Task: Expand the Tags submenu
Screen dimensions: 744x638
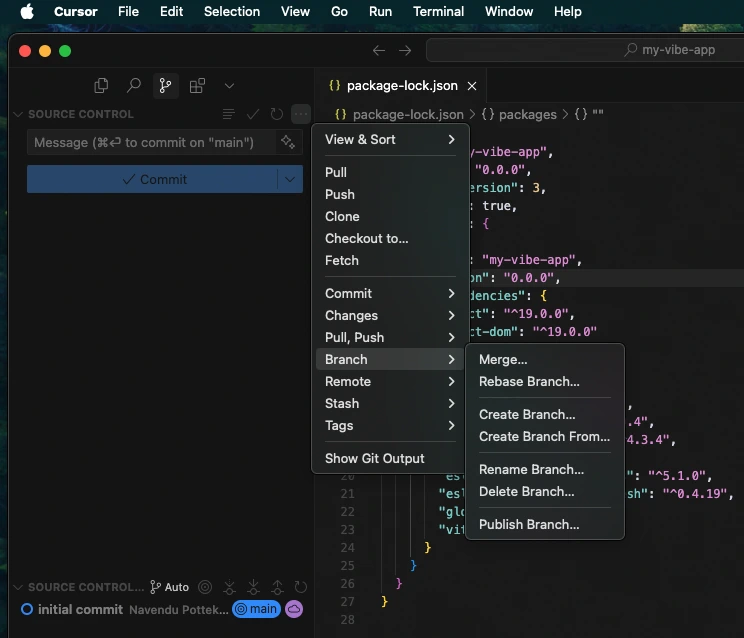Action: pos(390,425)
